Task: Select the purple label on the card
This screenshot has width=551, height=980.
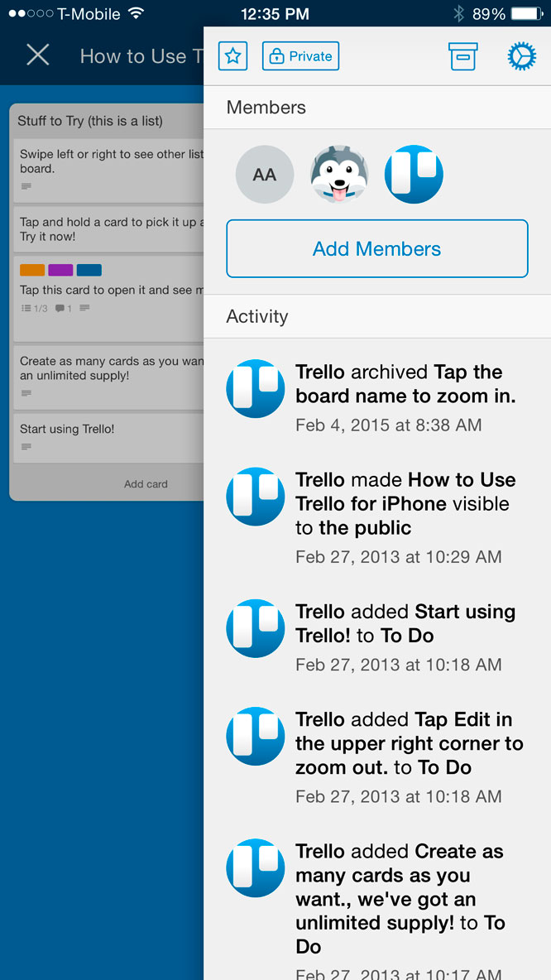Action: tap(60, 270)
